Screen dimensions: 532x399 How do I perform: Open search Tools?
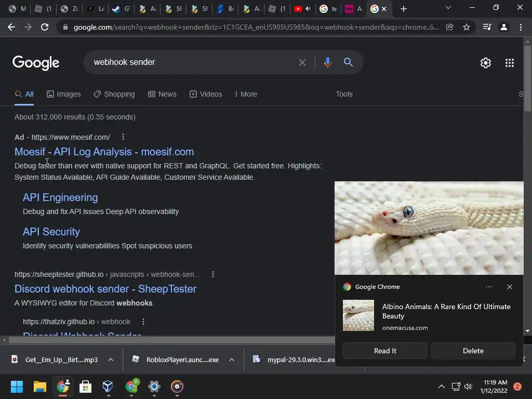coord(344,95)
